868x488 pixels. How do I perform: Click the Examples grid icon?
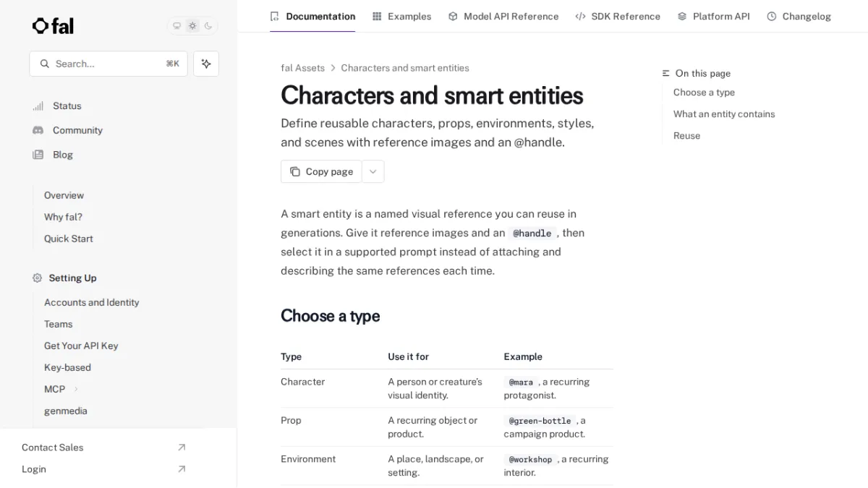click(x=377, y=16)
